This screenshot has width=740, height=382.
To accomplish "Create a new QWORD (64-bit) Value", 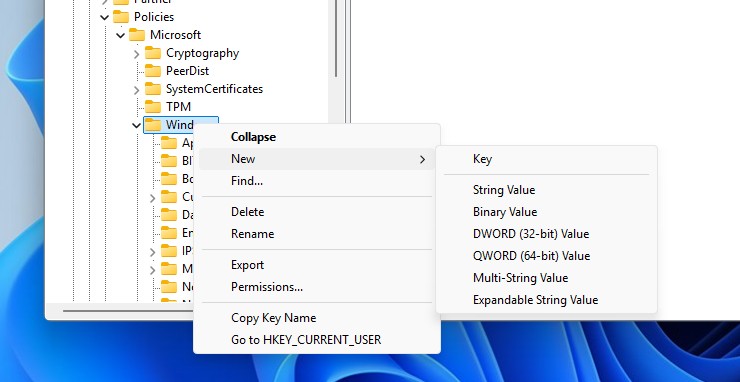I will pyautogui.click(x=547, y=256).
